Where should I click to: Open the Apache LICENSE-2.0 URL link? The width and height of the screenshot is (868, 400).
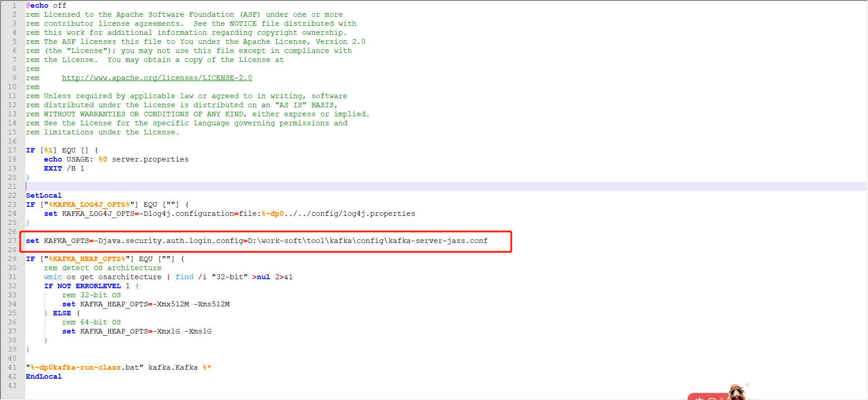click(x=157, y=78)
